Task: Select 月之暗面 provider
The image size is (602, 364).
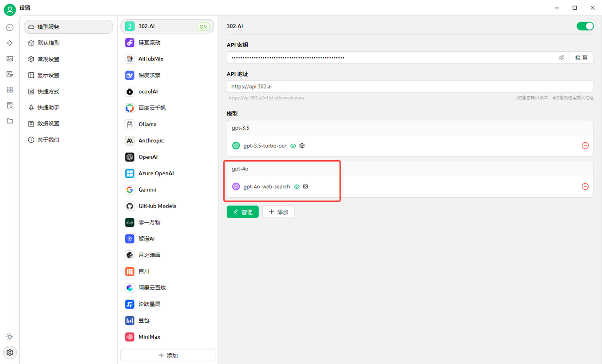Action: point(167,255)
